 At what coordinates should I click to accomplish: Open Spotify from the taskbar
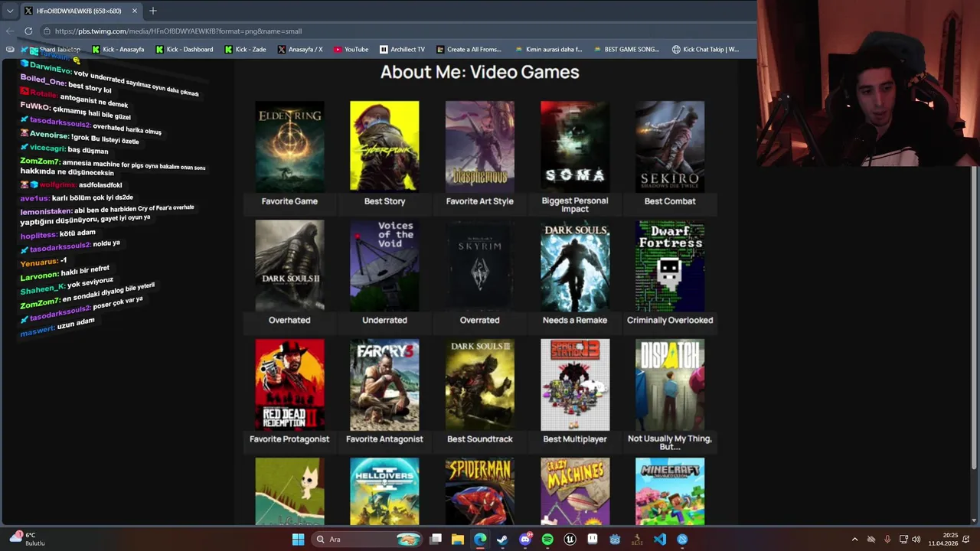tap(547, 540)
